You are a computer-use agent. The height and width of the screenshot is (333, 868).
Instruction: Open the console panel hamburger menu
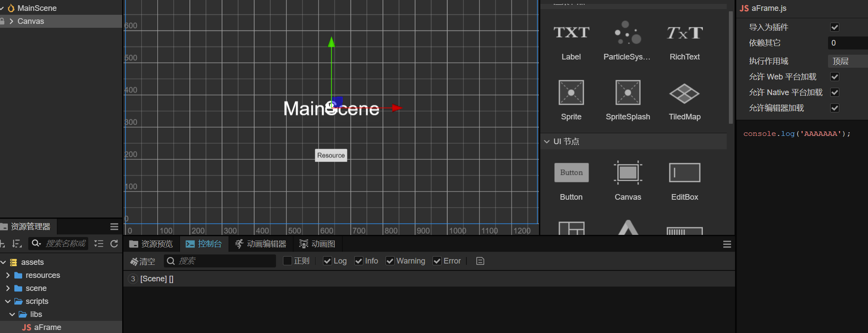(x=727, y=244)
